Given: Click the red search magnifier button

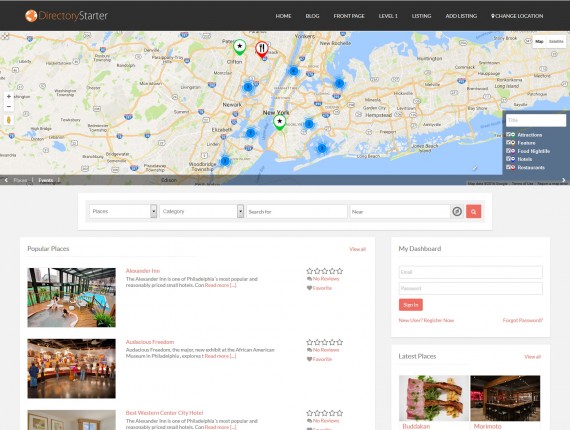Looking at the screenshot, I should point(473,211).
